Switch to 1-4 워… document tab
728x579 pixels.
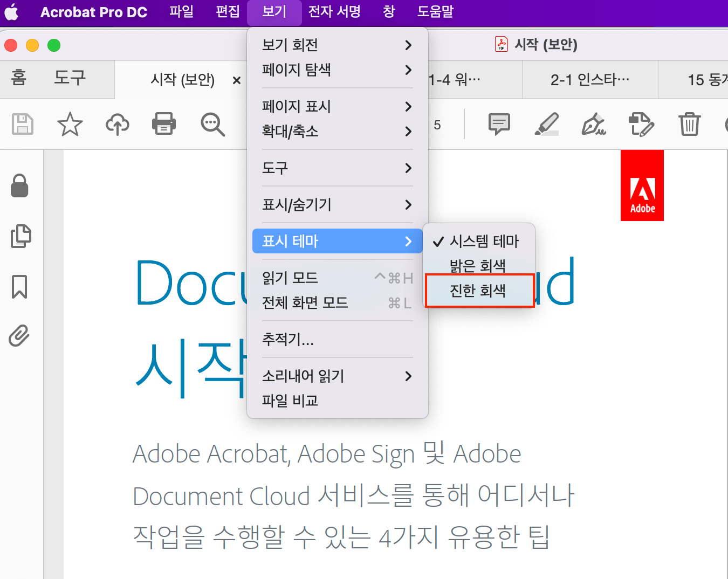click(475, 80)
